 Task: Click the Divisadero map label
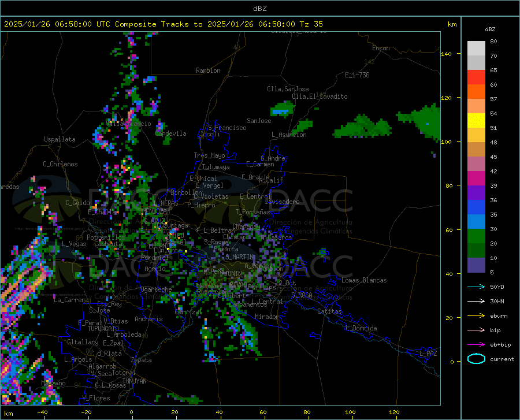pyautogui.click(x=282, y=202)
